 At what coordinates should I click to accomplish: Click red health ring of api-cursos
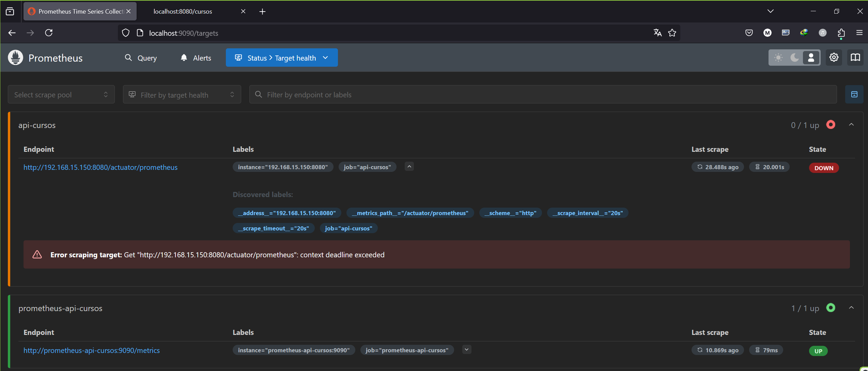point(831,125)
